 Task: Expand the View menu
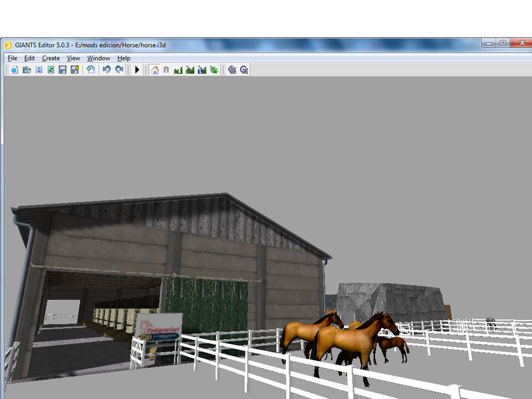[73, 59]
